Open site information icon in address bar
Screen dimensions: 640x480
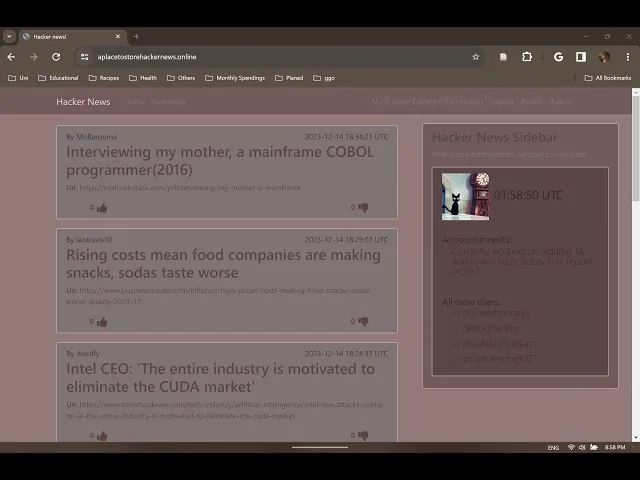tap(84, 57)
